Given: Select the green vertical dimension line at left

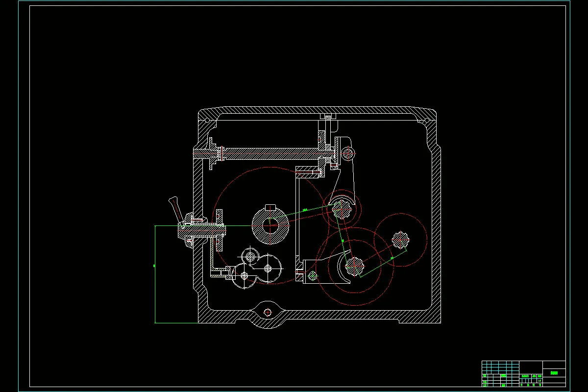Looking at the screenshot, I should pos(155,274).
